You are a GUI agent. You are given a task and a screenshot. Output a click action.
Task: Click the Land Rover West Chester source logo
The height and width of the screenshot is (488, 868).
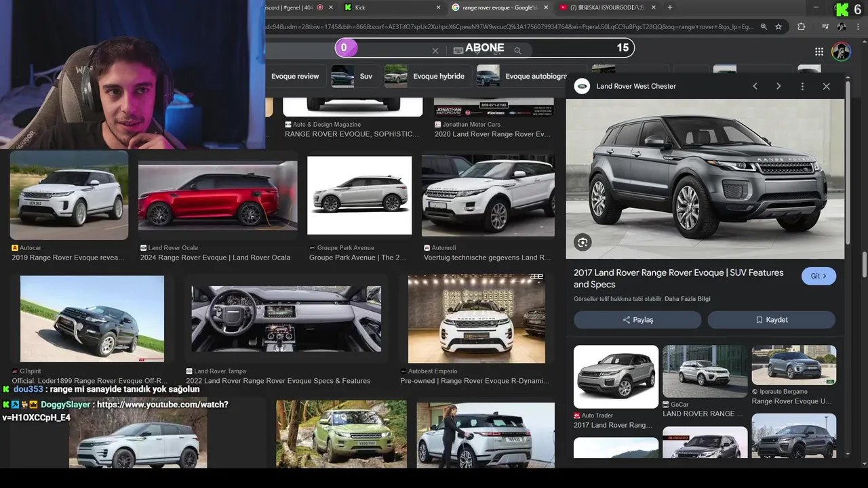582,86
